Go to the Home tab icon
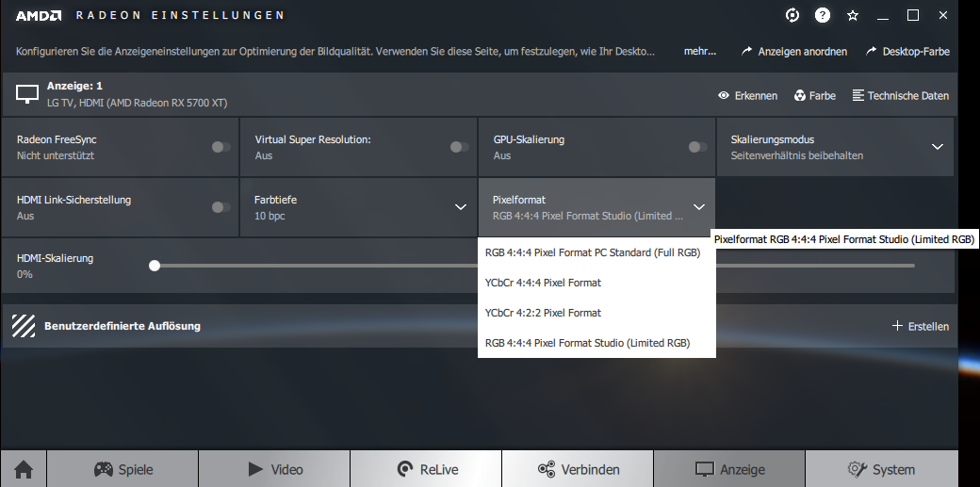Viewport: 980px width, 487px height. pyautogui.click(x=24, y=469)
